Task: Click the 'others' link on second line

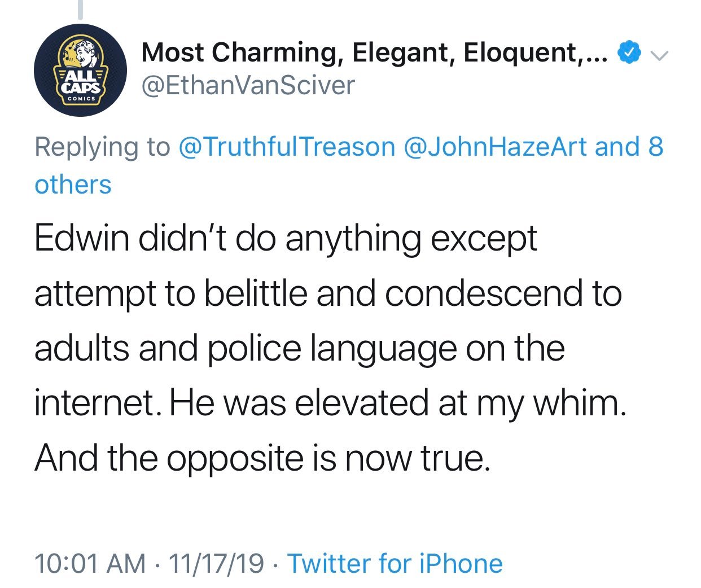Action: tap(73, 185)
